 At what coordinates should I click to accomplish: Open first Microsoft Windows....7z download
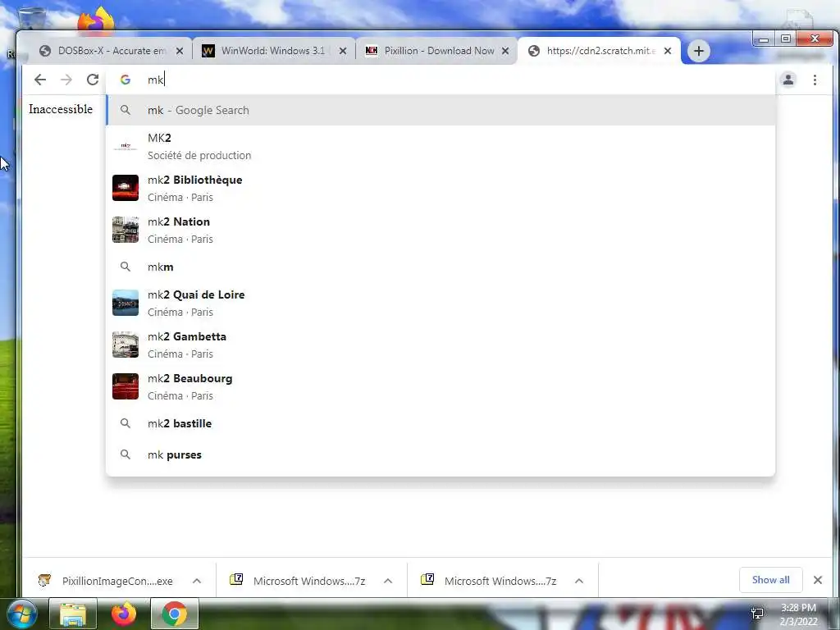(x=298, y=581)
